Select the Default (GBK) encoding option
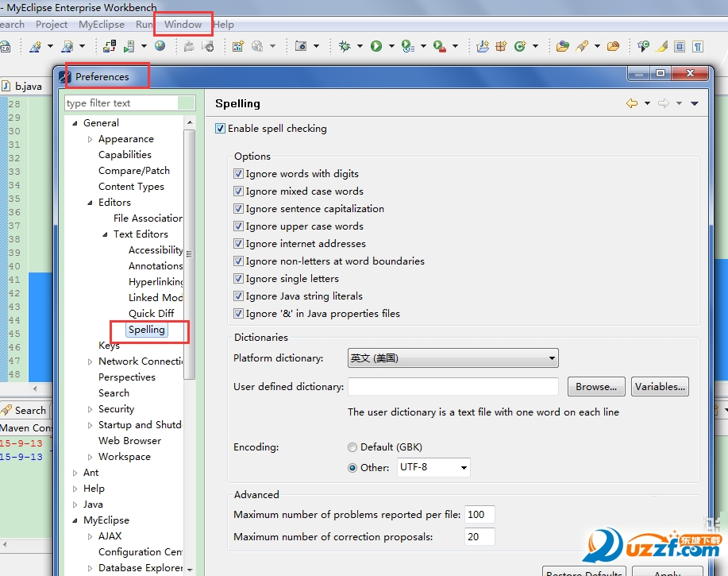Image resolution: width=728 pixels, height=576 pixels. (352, 447)
